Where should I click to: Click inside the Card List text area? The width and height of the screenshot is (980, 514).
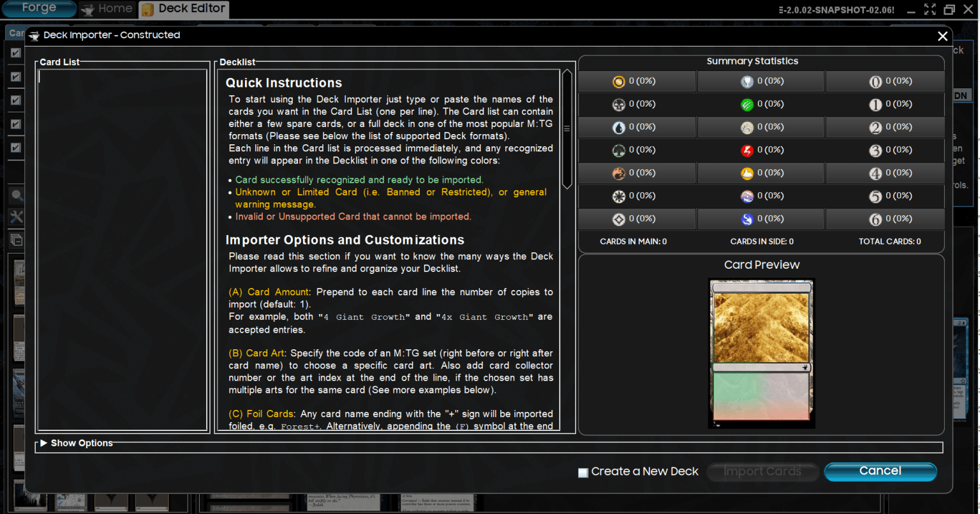(122, 249)
